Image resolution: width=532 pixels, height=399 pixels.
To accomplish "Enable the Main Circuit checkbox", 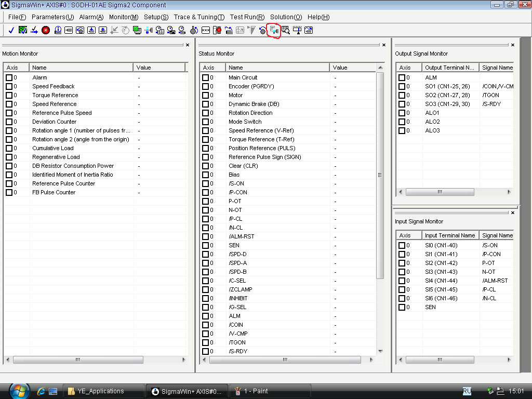I will pos(205,77).
